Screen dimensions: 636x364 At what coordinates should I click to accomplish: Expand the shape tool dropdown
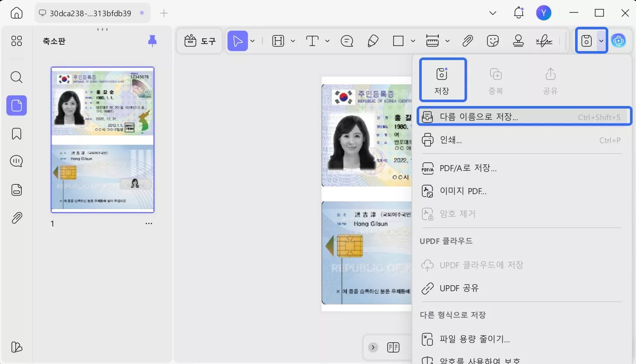[412, 40]
